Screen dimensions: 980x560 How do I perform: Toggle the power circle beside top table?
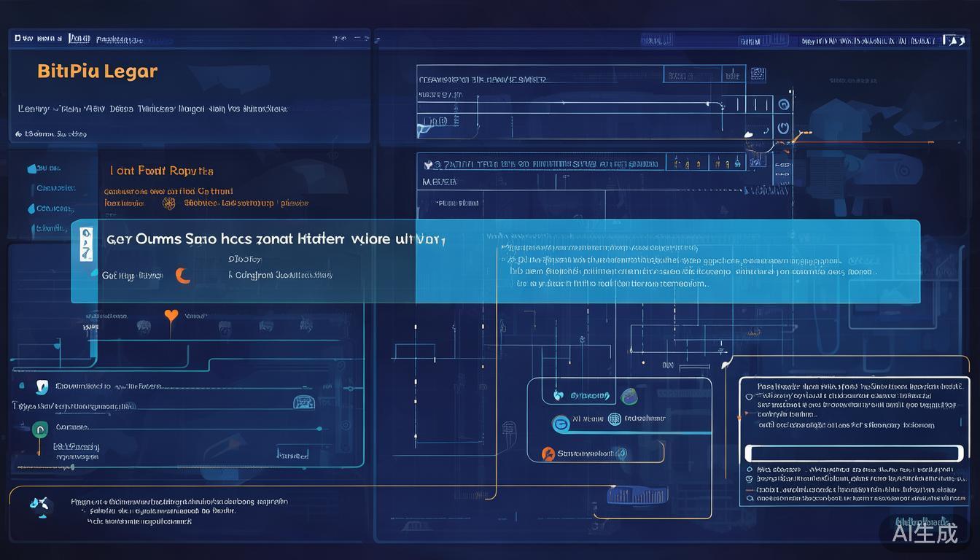[784, 128]
